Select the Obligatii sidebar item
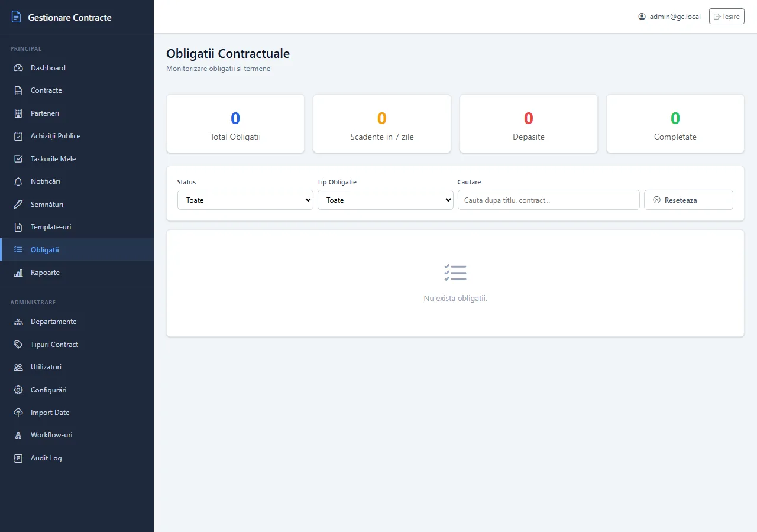Viewport: 757px width, 532px height. pyautogui.click(x=77, y=249)
